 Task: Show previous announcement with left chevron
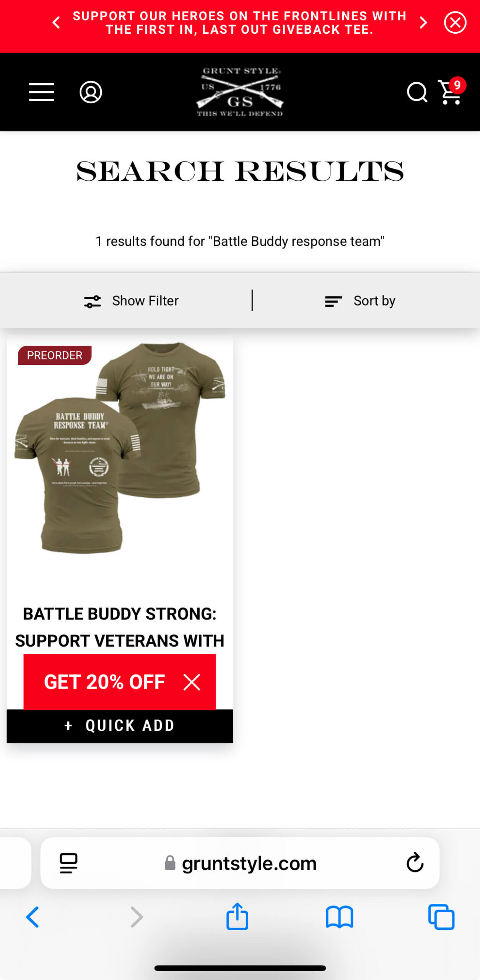(56, 23)
